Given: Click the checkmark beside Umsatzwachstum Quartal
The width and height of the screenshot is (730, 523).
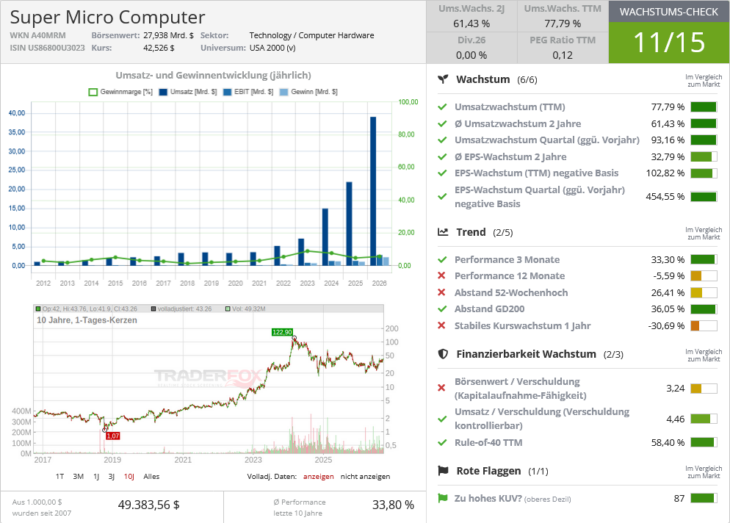Looking at the screenshot, I should coord(442,140).
